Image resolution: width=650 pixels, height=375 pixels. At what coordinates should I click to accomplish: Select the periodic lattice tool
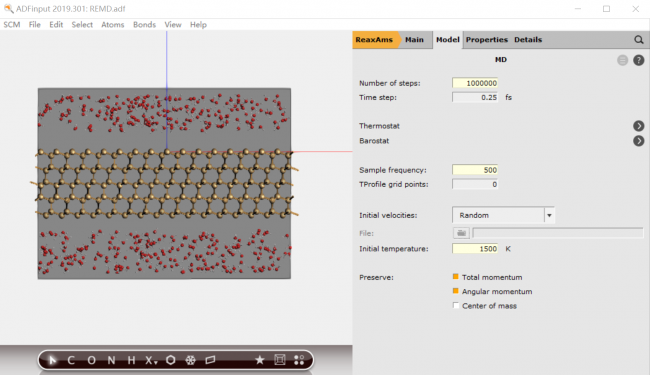click(x=210, y=360)
